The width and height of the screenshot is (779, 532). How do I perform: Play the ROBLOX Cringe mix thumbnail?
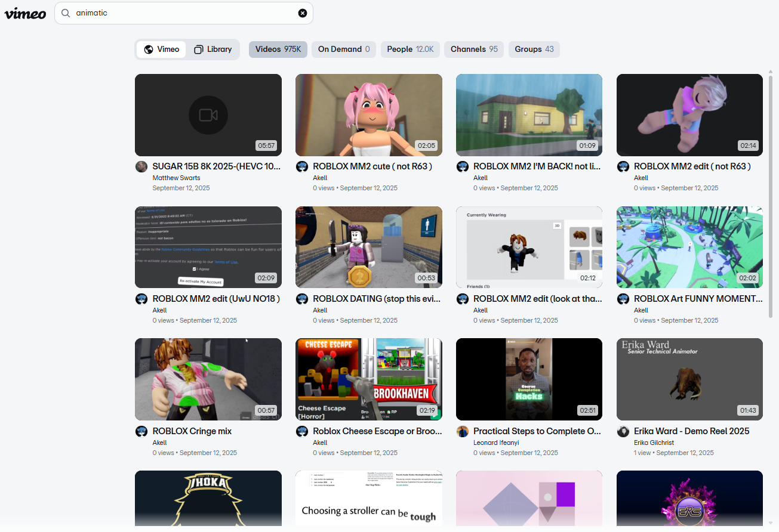pyautogui.click(x=208, y=380)
